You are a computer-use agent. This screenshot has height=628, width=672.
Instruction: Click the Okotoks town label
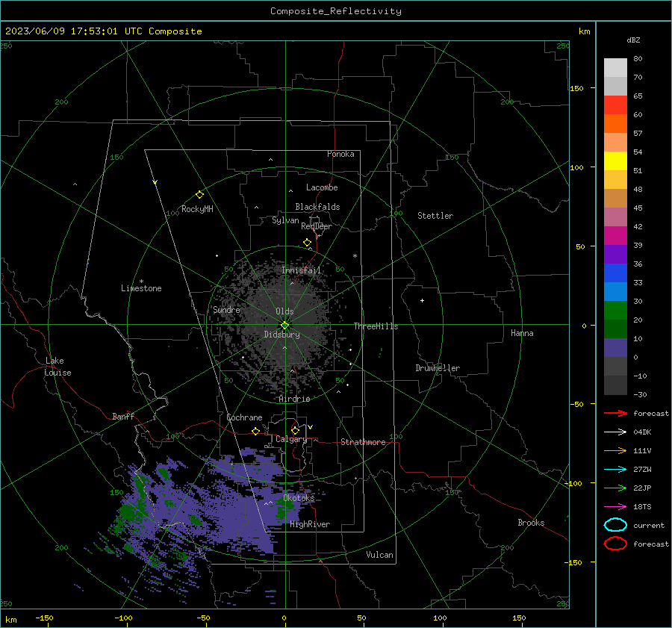click(299, 498)
